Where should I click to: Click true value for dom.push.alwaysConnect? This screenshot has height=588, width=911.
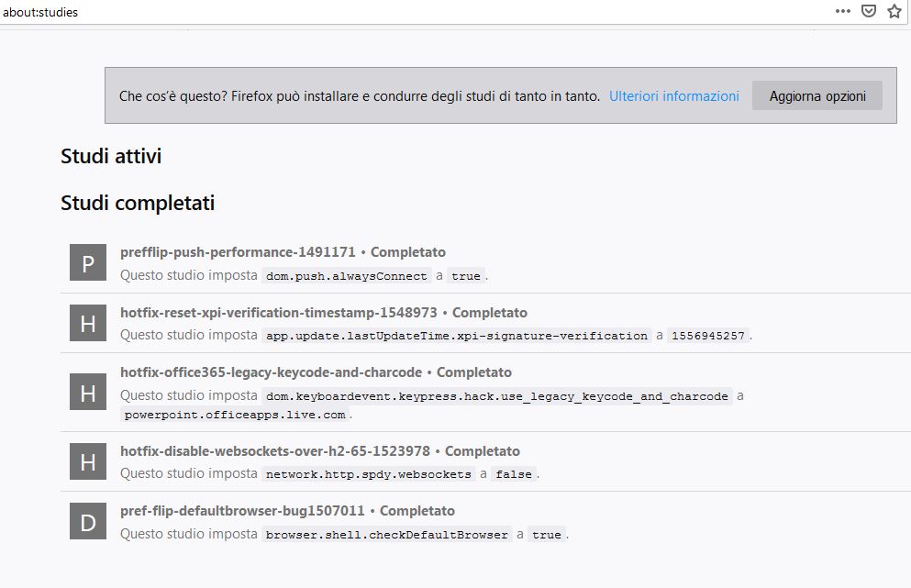[x=466, y=276]
